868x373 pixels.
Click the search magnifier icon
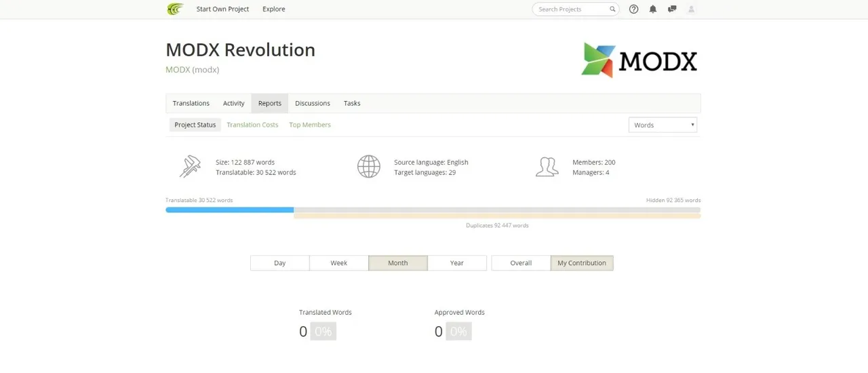[612, 9]
